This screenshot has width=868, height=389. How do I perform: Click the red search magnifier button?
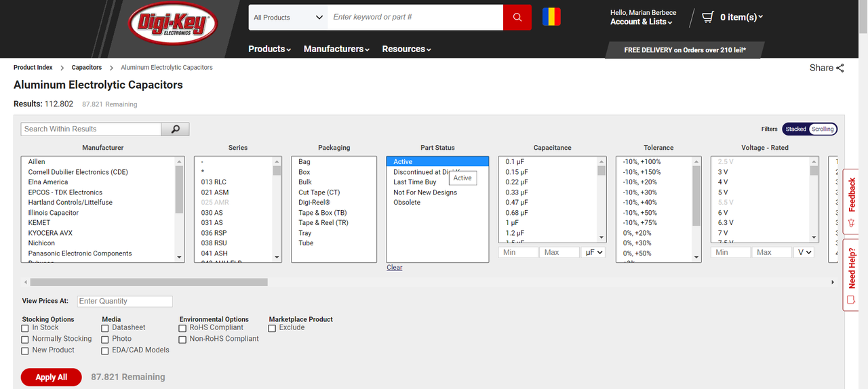click(517, 18)
